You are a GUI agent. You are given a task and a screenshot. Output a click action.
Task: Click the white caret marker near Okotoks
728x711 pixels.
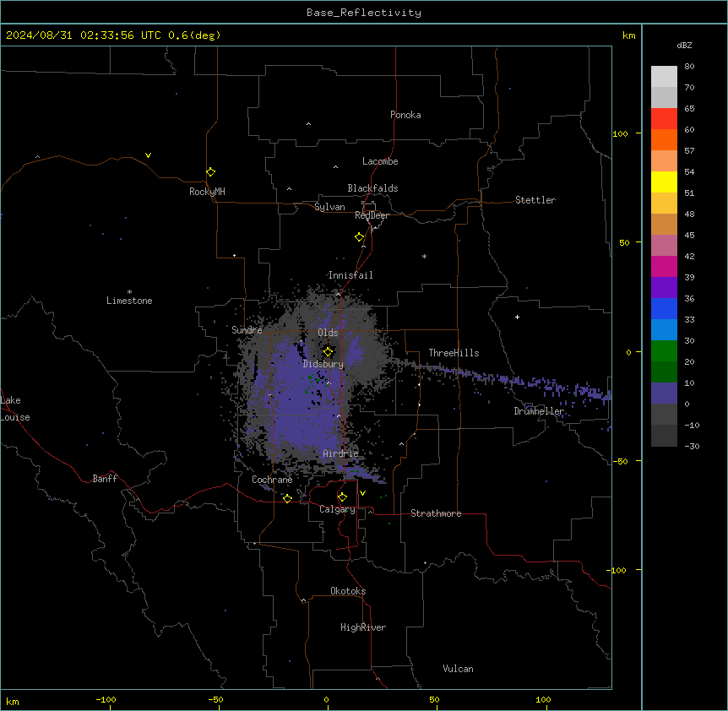tap(304, 600)
